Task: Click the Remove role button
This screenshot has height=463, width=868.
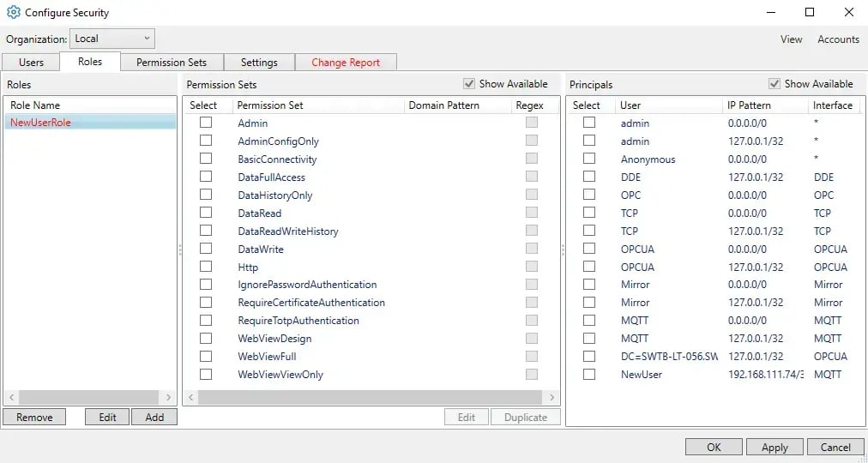Action: 34,417
